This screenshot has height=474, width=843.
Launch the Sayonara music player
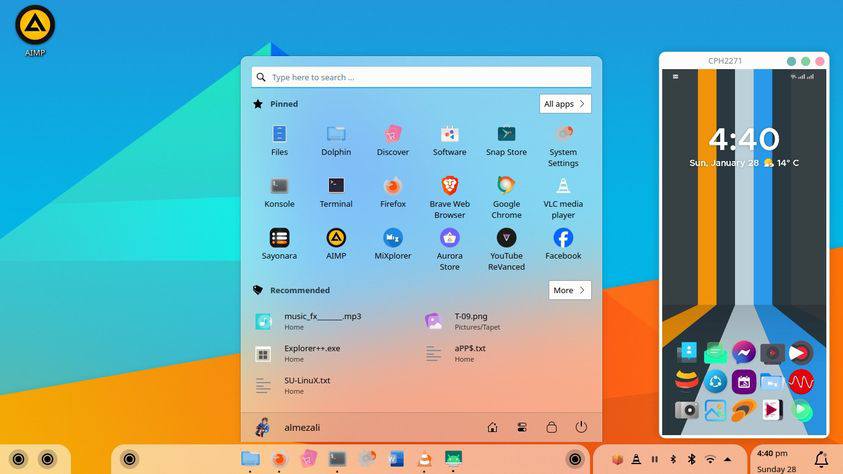279,243
